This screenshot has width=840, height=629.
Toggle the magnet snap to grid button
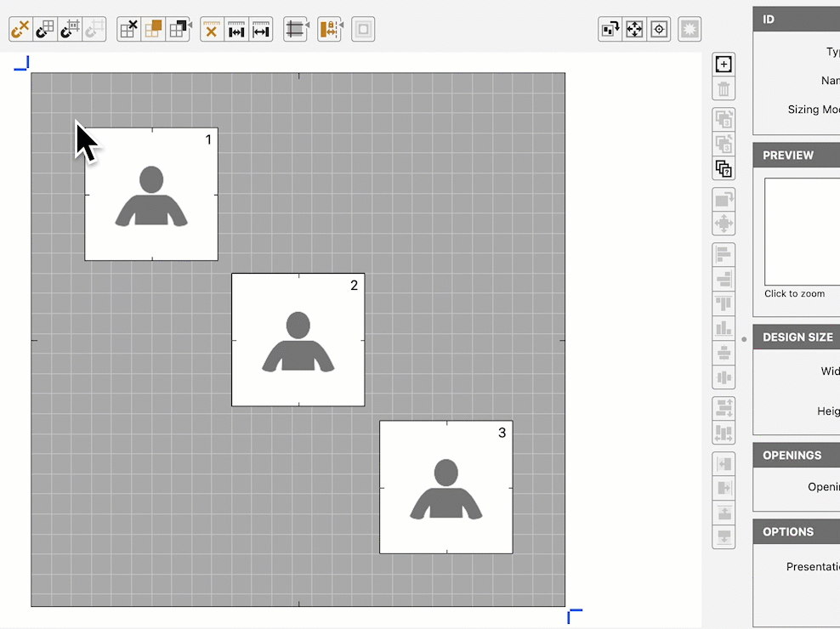[45, 30]
